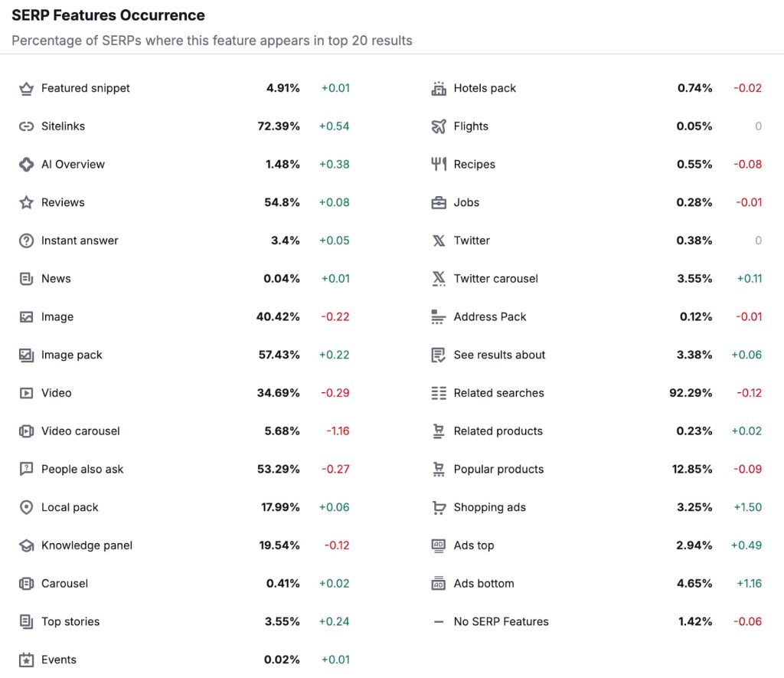Click the AI Overview diamond icon
This screenshot has height=678, width=784.
[26, 164]
